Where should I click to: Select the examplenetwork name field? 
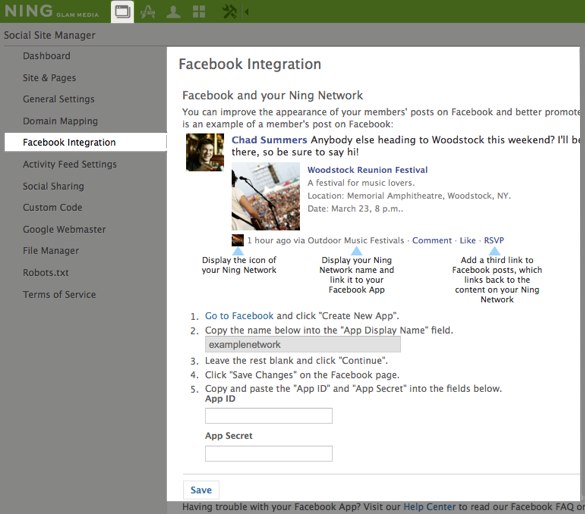[303, 344]
